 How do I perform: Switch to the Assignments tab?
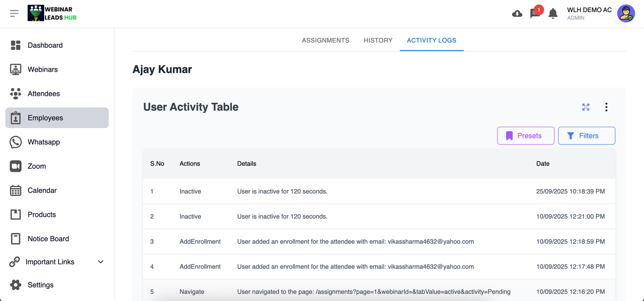[325, 40]
